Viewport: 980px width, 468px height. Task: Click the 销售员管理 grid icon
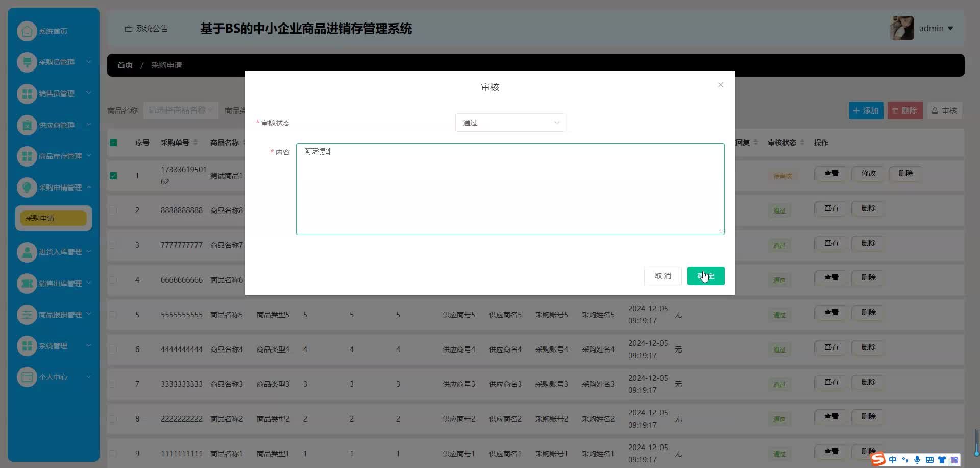27,93
